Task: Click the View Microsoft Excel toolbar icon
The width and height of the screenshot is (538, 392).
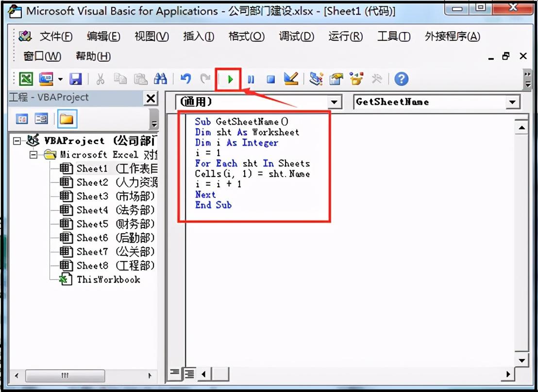Action: coord(26,79)
